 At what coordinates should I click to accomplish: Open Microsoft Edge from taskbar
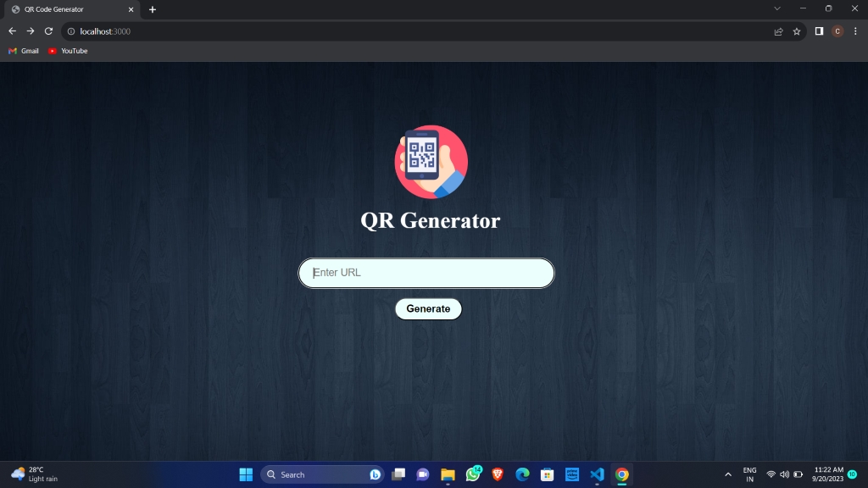522,474
